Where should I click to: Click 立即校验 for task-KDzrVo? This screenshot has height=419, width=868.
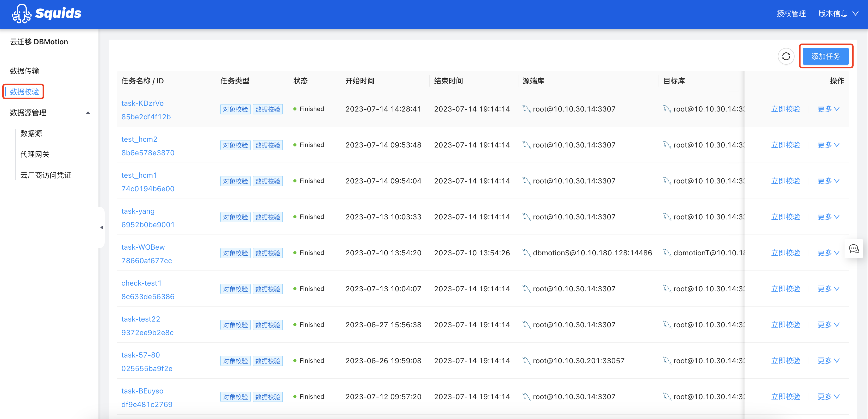[x=785, y=109]
